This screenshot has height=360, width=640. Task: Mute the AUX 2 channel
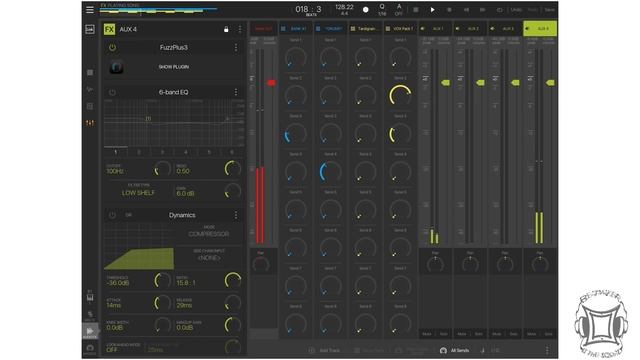tap(462, 334)
